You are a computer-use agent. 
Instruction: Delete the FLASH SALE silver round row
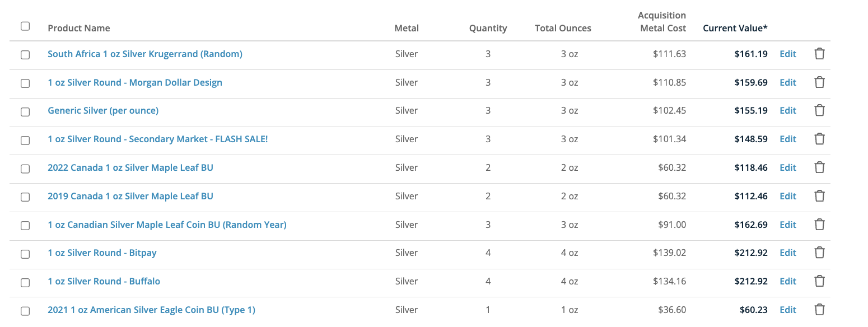[x=819, y=139]
